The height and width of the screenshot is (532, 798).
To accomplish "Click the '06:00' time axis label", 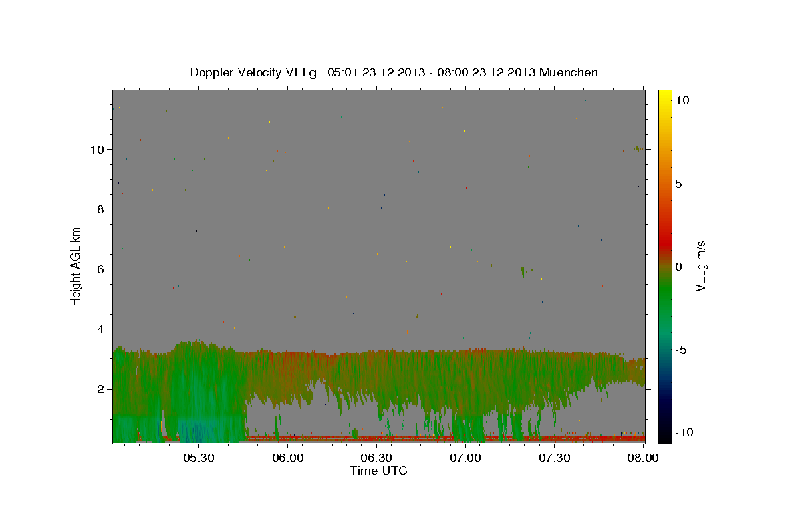I will point(287,458).
